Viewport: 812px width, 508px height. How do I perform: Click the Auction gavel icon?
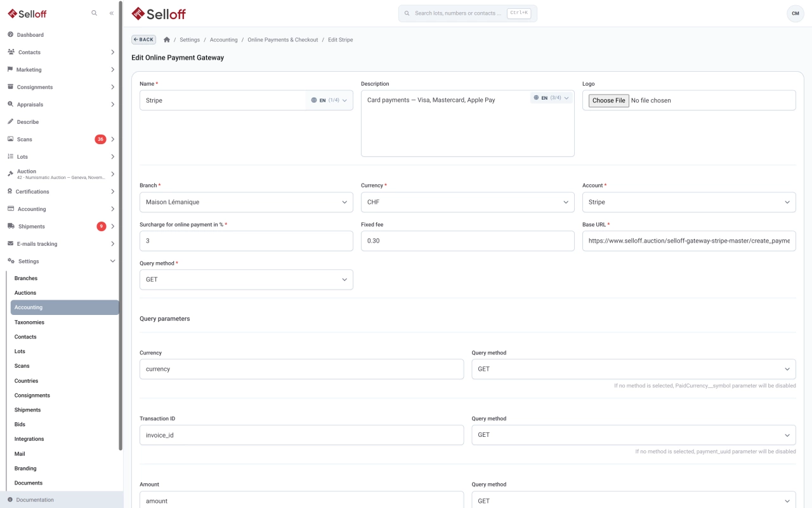pyautogui.click(x=10, y=174)
